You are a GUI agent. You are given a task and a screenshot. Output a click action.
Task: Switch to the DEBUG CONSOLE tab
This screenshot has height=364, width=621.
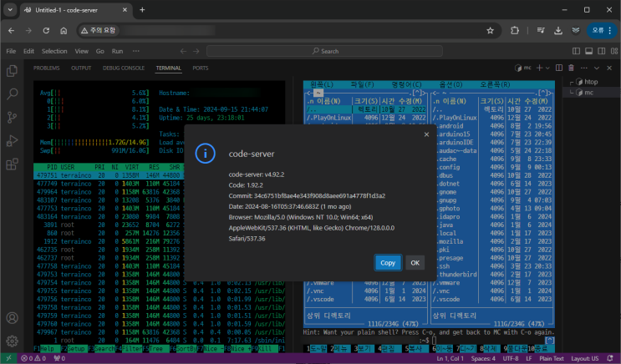[x=124, y=68]
